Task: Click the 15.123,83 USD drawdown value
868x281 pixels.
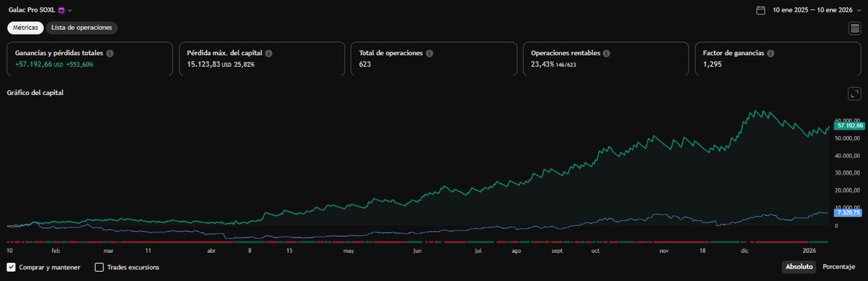Action: (208, 64)
